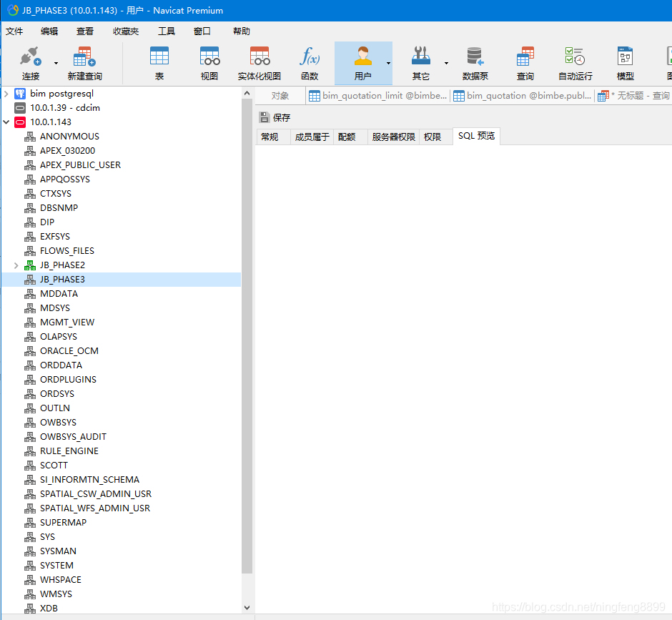Select the SYSTEM schema

(57, 566)
